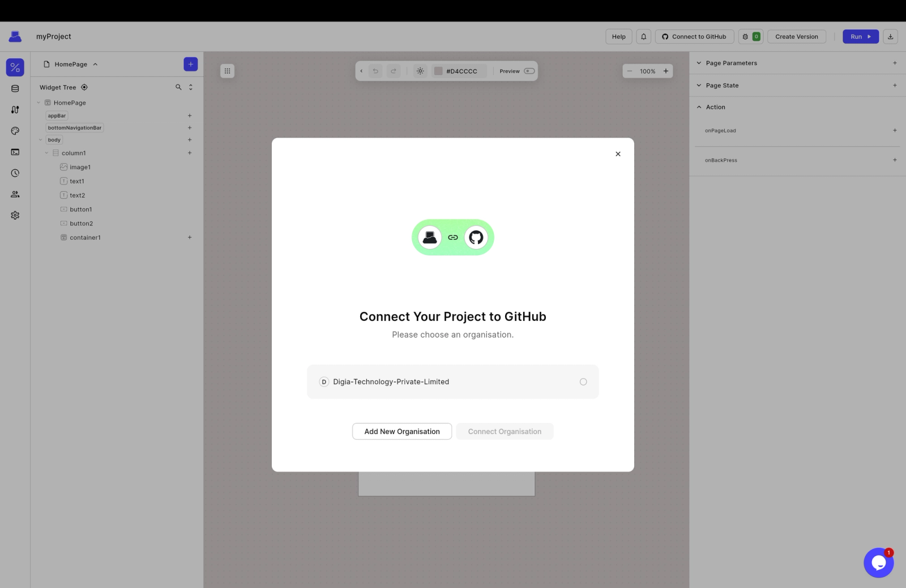Collapse the Page State section
The width and height of the screenshot is (906, 588).
[699, 85]
